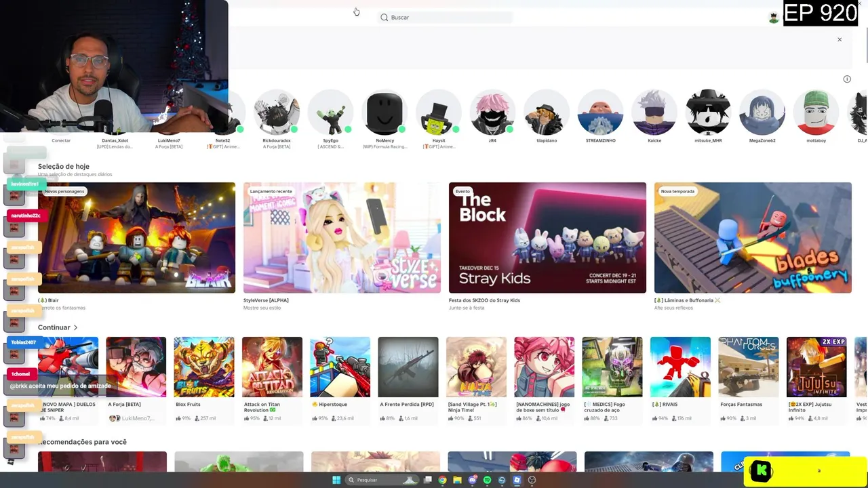This screenshot has height=488, width=868.
Task: Open Hiperstoque game tile
Action: (x=340, y=367)
